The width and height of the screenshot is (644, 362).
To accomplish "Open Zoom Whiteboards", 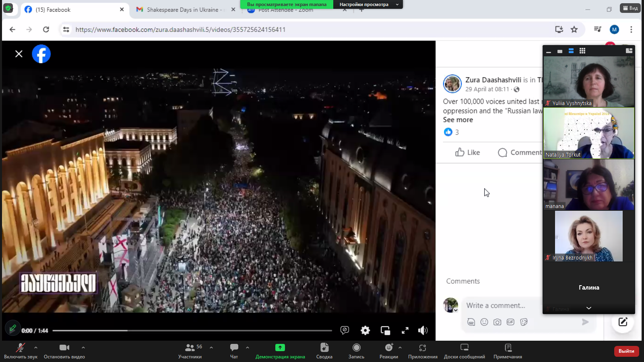I will [x=464, y=350].
